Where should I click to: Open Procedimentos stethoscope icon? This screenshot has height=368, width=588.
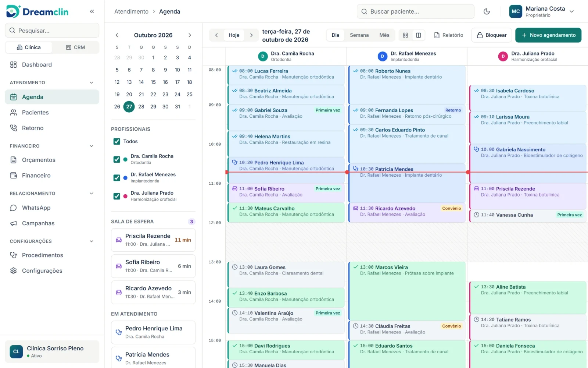pos(14,255)
